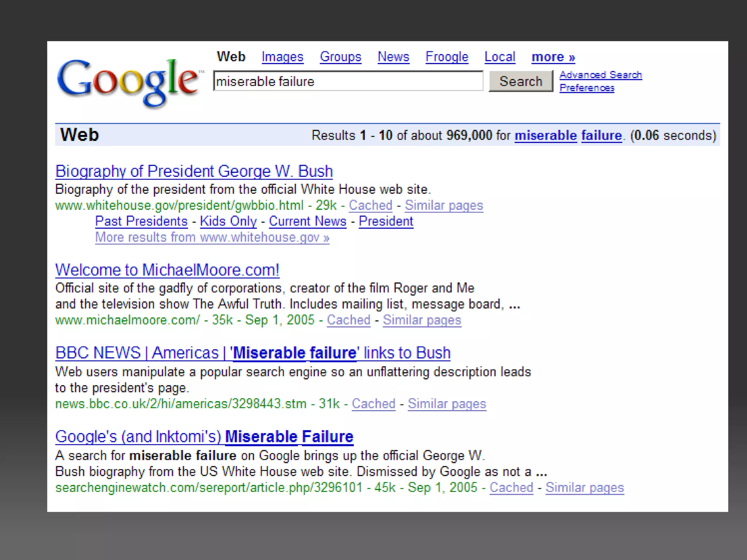747x560 pixels.
Task: Click 'failure' in the results header
Action: click(x=601, y=135)
